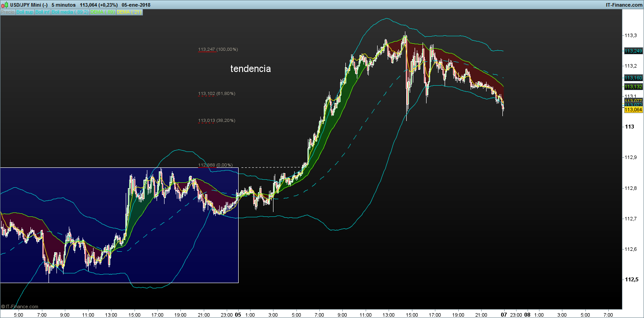Click the 07 date marker on the time axis

[x=504, y=315]
